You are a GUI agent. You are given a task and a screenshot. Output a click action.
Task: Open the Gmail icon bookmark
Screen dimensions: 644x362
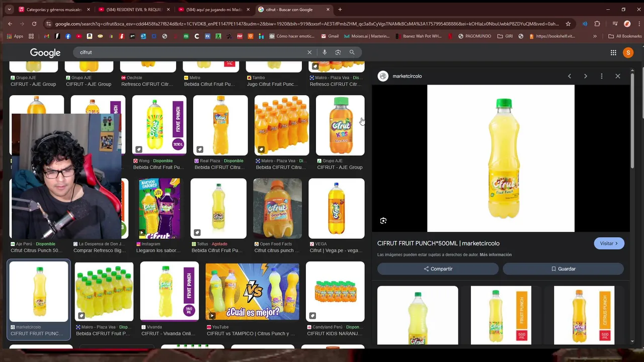click(46, 36)
